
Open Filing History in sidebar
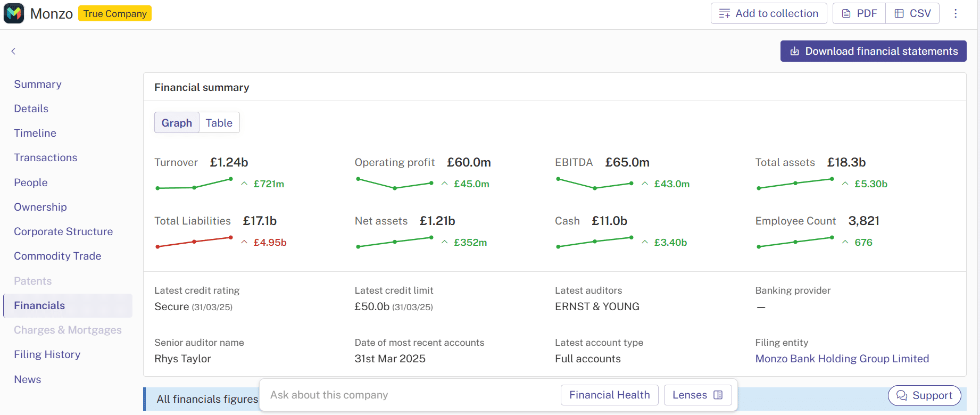47,354
